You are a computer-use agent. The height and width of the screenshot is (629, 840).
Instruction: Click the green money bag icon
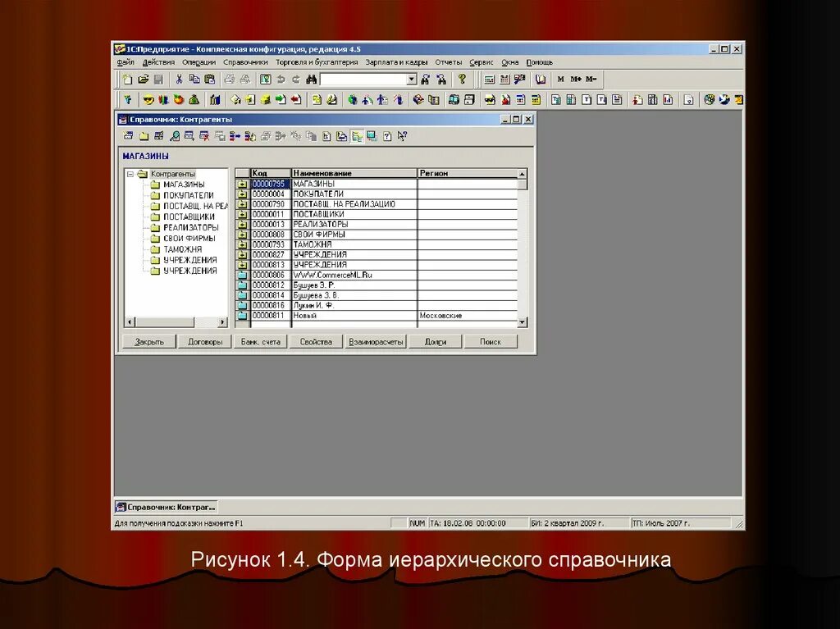pyautogui.click(x=194, y=100)
